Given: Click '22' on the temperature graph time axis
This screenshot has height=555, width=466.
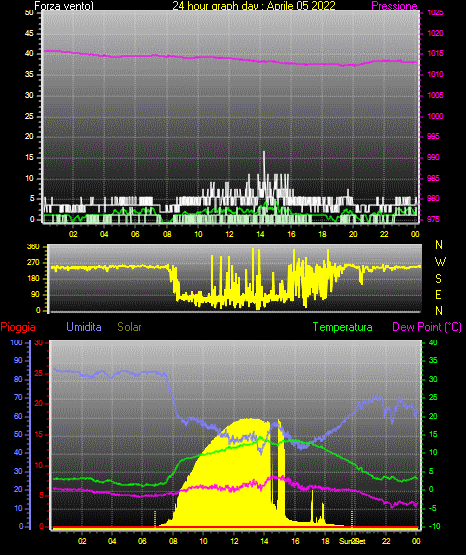Looking at the screenshot, I should coord(386,541).
